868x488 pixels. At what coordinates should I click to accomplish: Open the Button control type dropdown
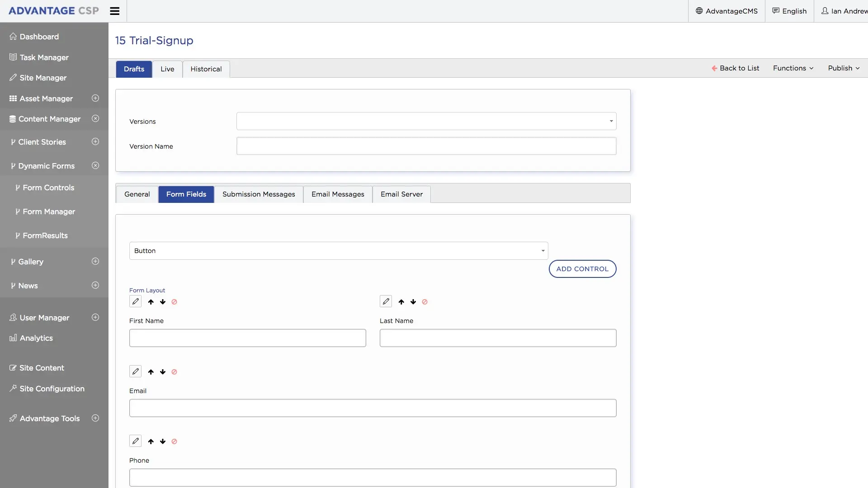(x=338, y=251)
